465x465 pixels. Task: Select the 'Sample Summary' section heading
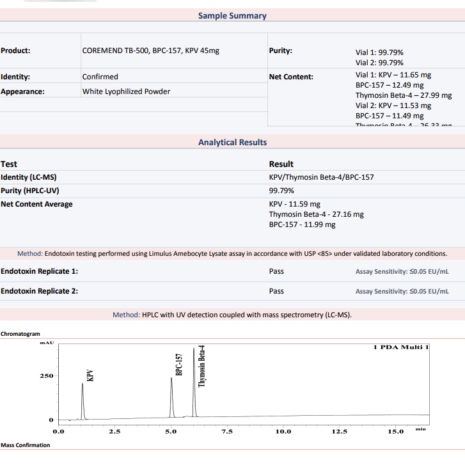[232, 16]
